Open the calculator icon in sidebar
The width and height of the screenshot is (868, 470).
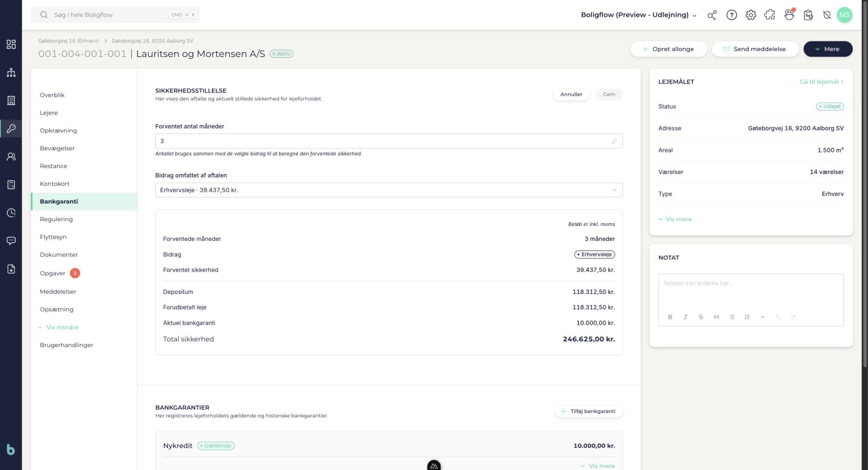click(x=11, y=185)
